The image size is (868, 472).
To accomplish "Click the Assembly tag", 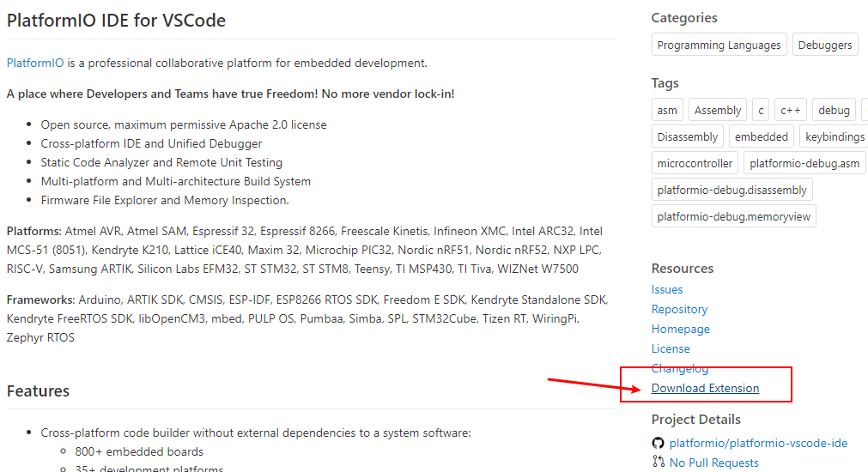I will click(x=718, y=110).
